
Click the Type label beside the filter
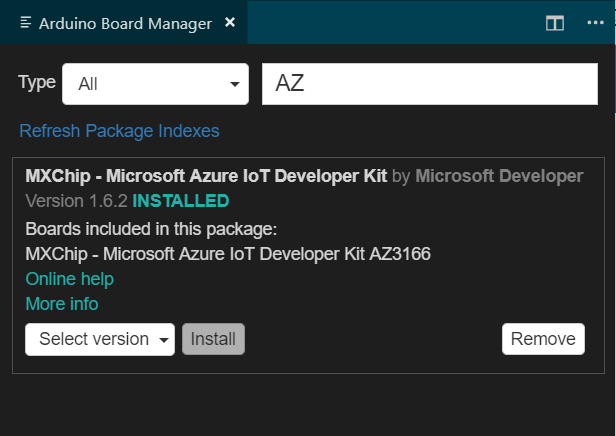(x=38, y=82)
